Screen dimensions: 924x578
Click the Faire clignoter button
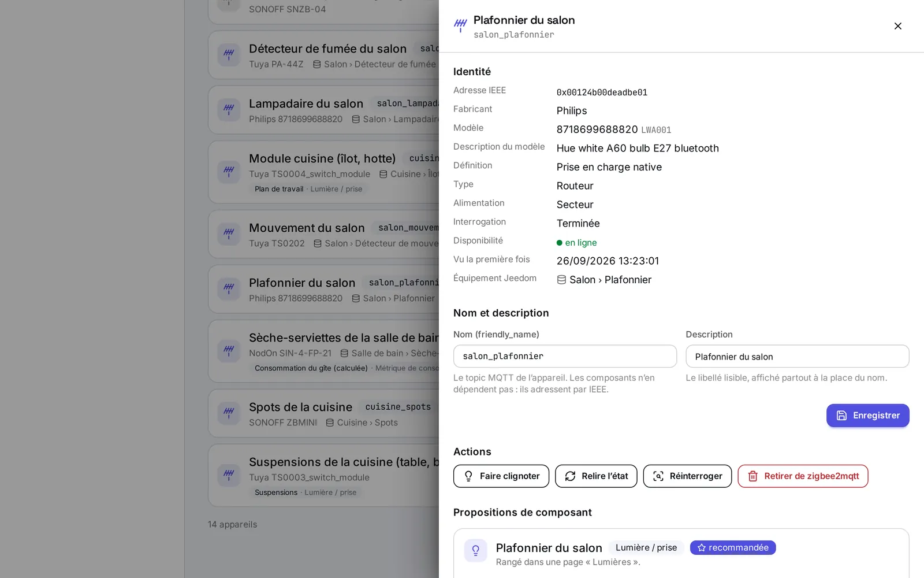501,476
